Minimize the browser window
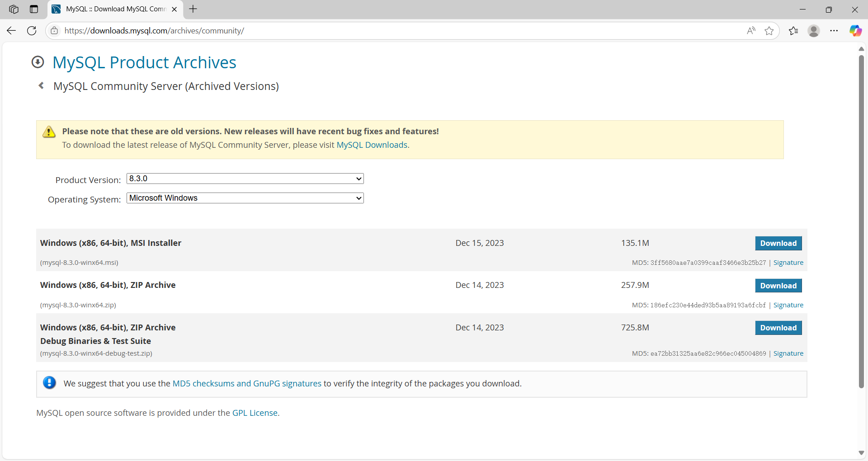 [802, 9]
